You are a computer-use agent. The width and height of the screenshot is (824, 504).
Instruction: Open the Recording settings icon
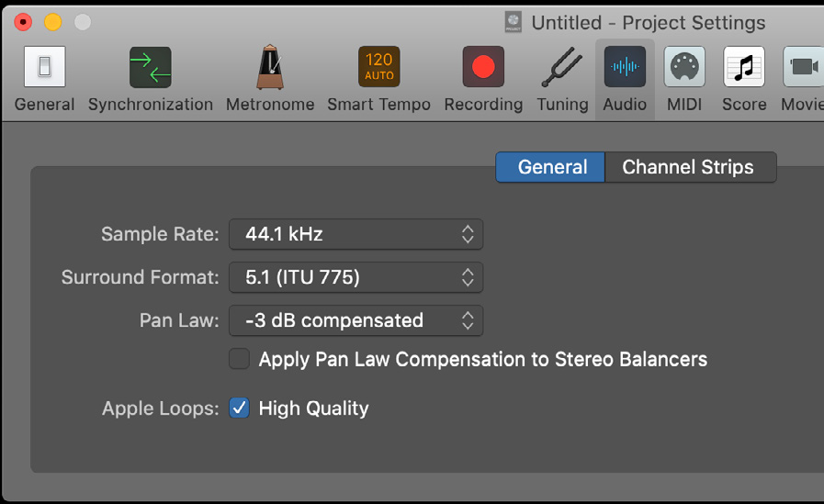[483, 67]
